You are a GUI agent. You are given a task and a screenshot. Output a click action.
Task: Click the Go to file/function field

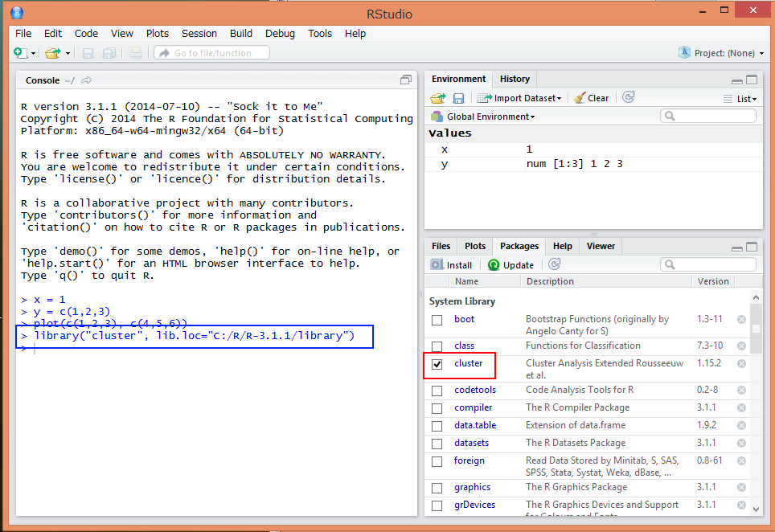(212, 53)
